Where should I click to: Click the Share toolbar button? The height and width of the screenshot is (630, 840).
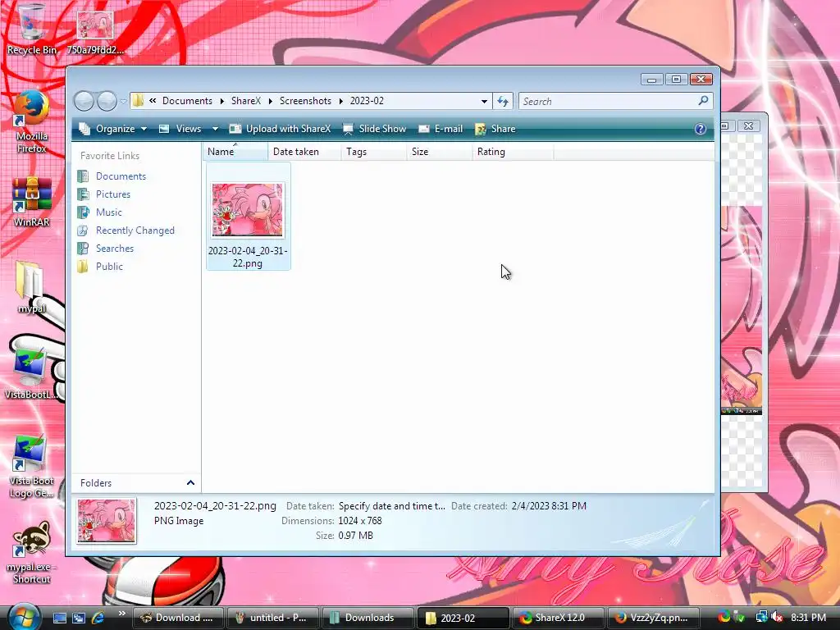[495, 129]
